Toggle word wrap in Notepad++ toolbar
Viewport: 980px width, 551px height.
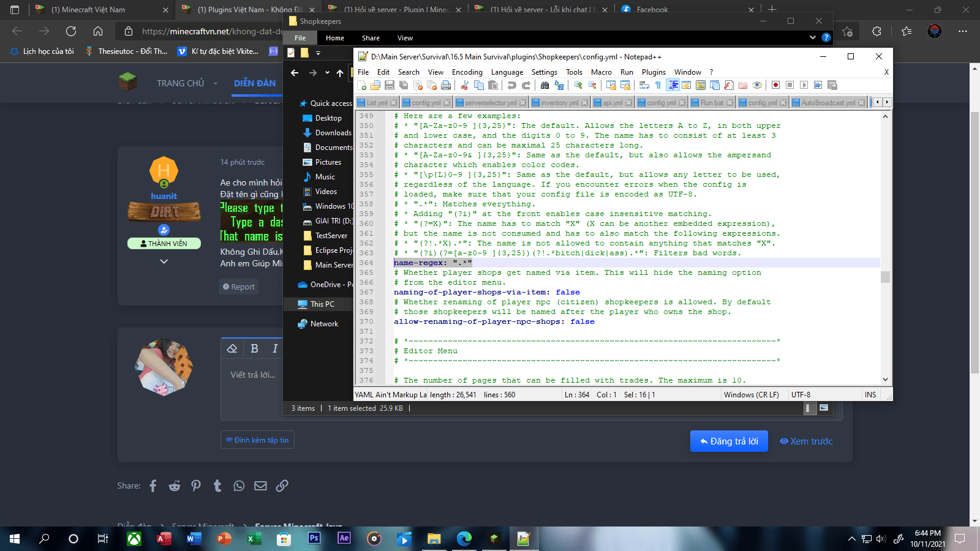tap(644, 85)
